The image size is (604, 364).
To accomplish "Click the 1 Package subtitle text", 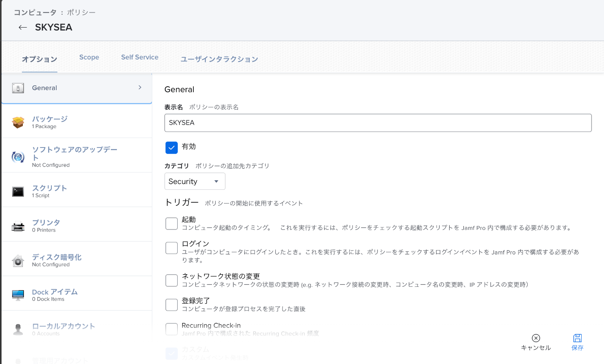I will point(44,126).
